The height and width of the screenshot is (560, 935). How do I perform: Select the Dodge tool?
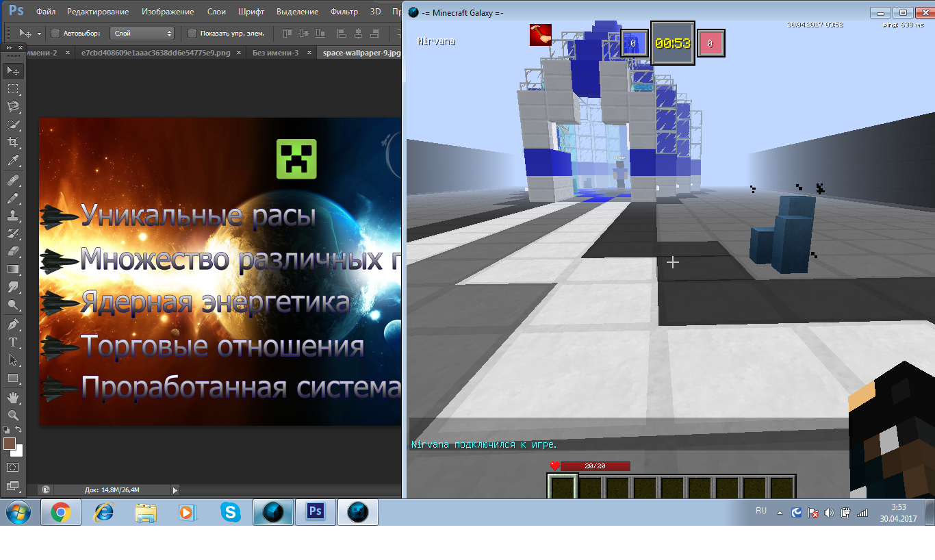click(13, 305)
